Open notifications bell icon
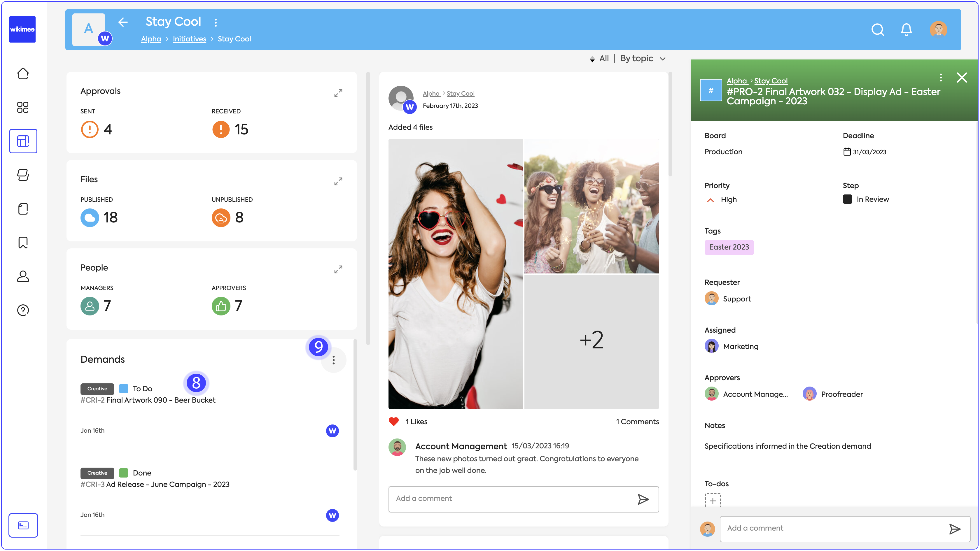 (906, 30)
